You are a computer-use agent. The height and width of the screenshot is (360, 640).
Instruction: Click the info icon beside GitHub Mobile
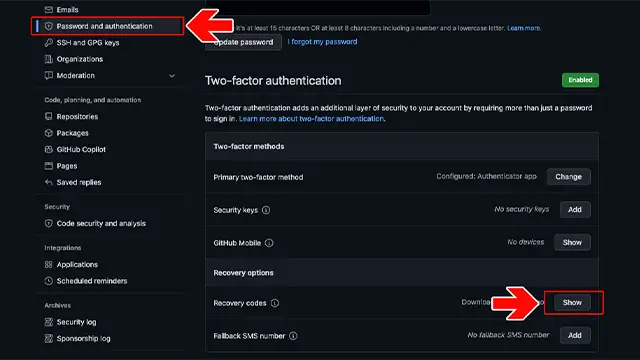point(269,243)
